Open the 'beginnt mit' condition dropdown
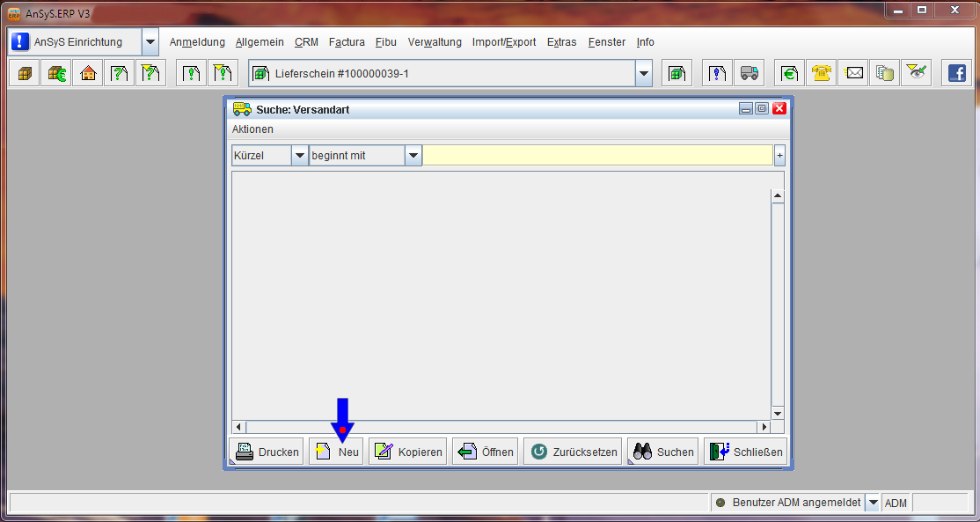The width and height of the screenshot is (980, 522). point(413,156)
